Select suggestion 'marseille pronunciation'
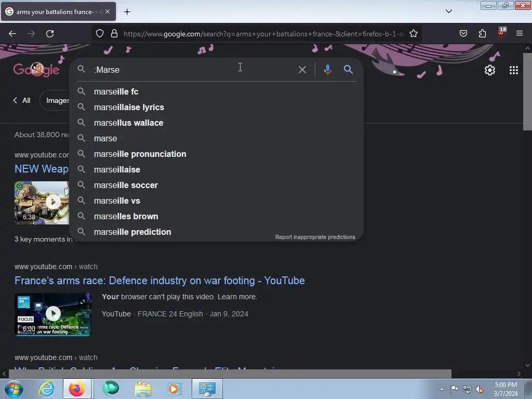Image resolution: width=532 pixels, height=399 pixels. [217, 154]
